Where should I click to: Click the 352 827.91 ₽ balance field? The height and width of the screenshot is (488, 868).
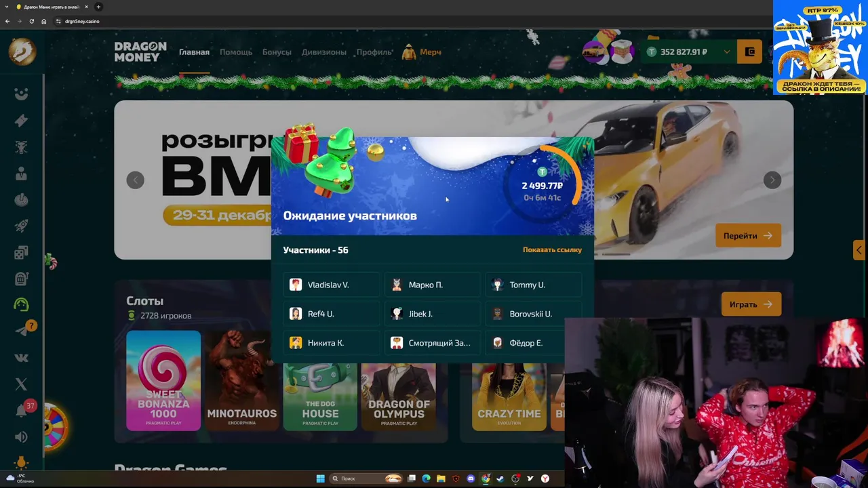(x=688, y=52)
